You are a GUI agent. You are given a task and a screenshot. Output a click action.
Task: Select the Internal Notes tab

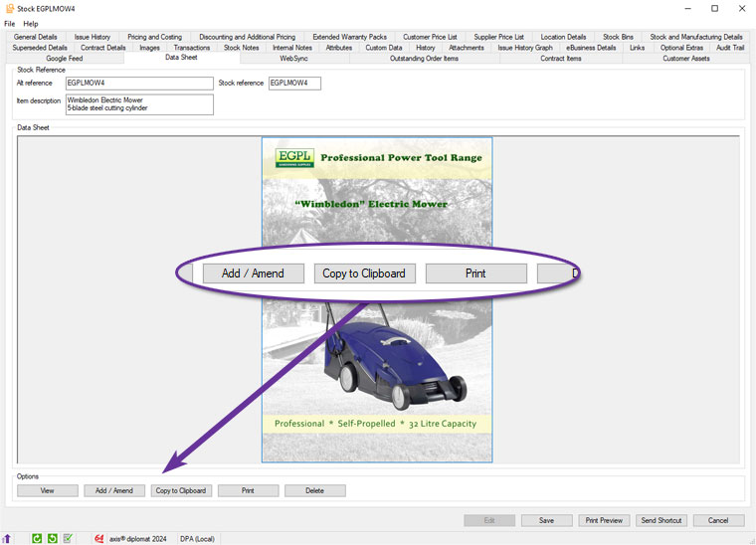tap(292, 48)
